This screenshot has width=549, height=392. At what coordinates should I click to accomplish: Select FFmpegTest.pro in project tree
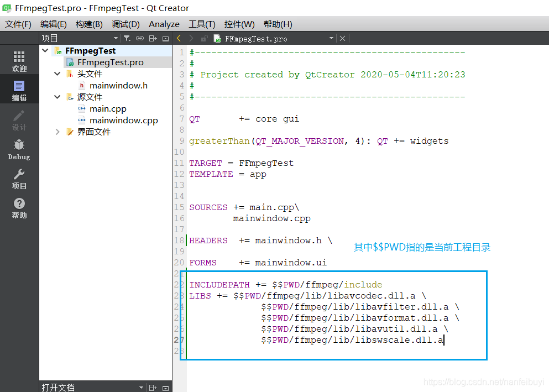click(x=111, y=62)
